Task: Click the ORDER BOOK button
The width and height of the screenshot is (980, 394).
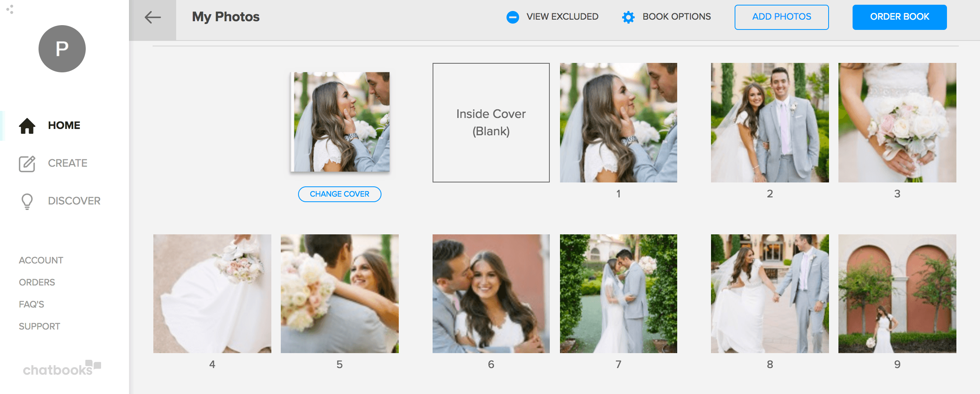Action: coord(899,17)
